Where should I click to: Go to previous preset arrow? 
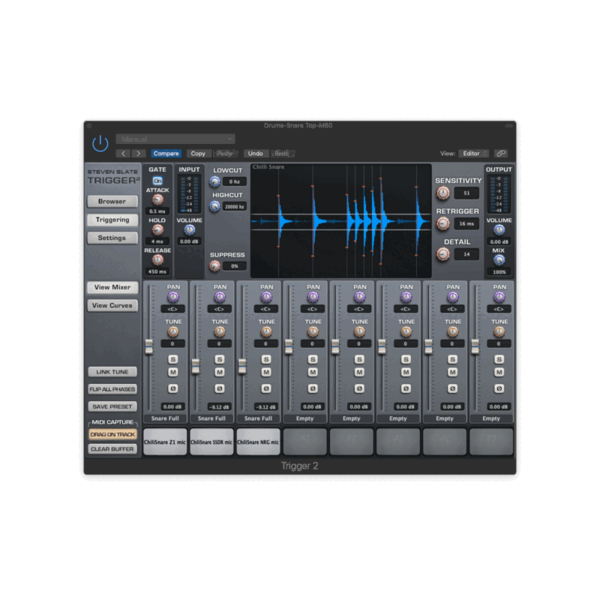pyautogui.click(x=123, y=153)
